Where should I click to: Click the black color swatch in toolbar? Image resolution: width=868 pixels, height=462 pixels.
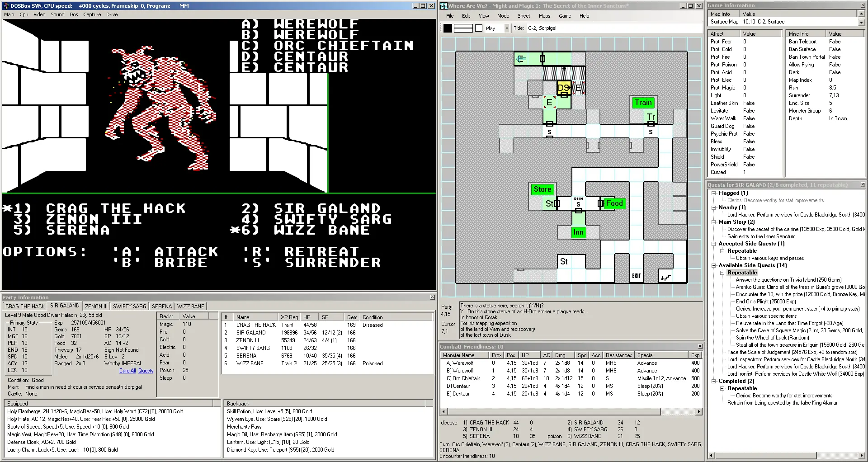point(448,28)
